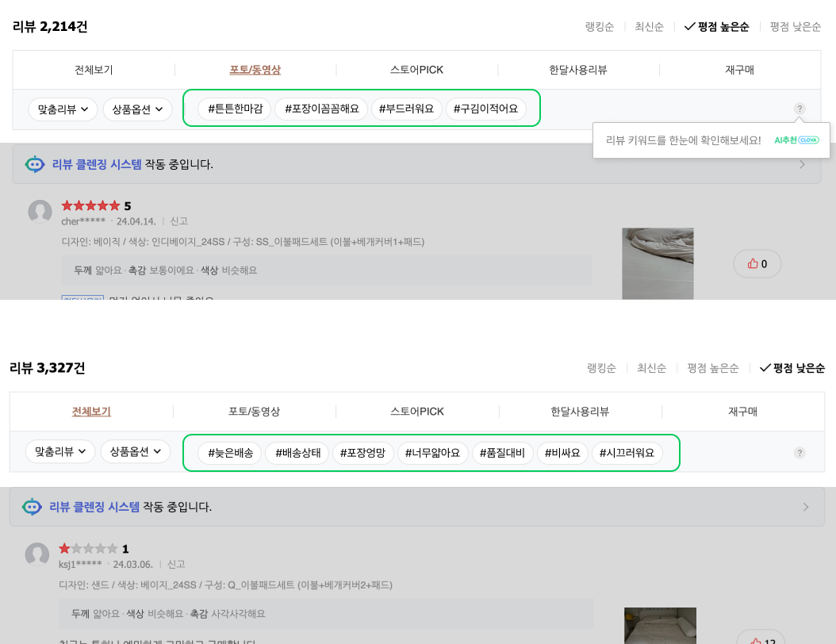Viewport: 836px width, 644px height.
Task: Open 한달사용리뷰 tab in the 2,214 reviews section
Action: pos(578,70)
